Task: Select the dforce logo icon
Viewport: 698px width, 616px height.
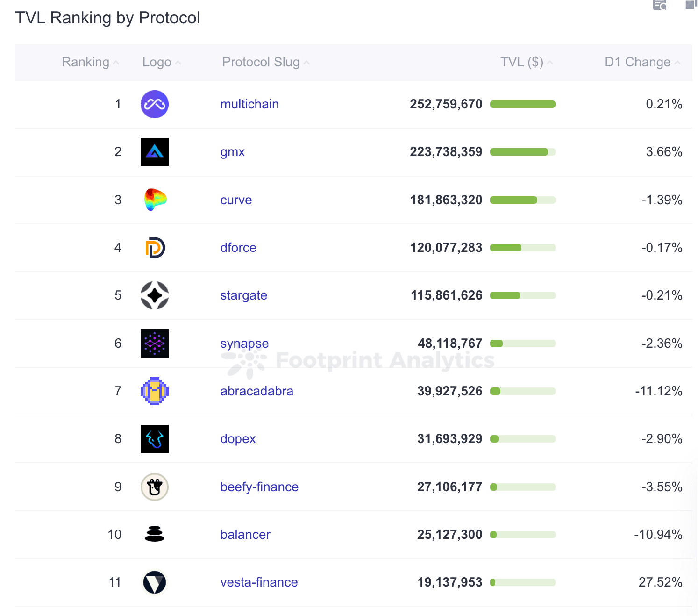Action: point(154,247)
